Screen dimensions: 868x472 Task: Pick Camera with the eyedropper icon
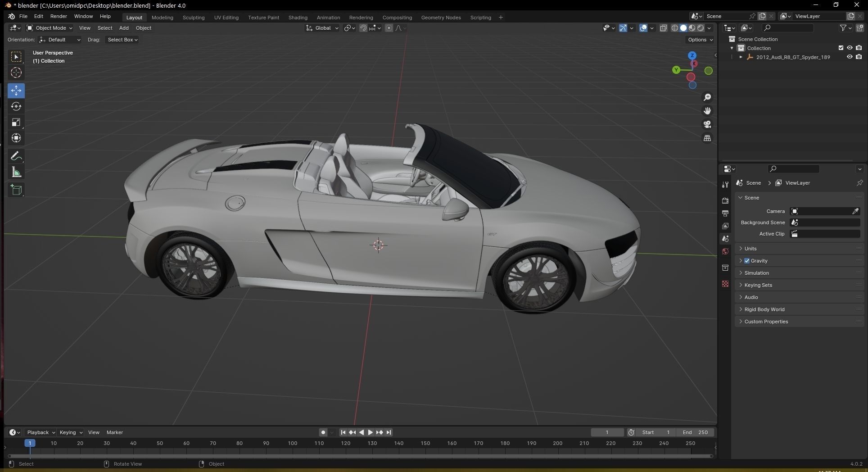[855, 211]
